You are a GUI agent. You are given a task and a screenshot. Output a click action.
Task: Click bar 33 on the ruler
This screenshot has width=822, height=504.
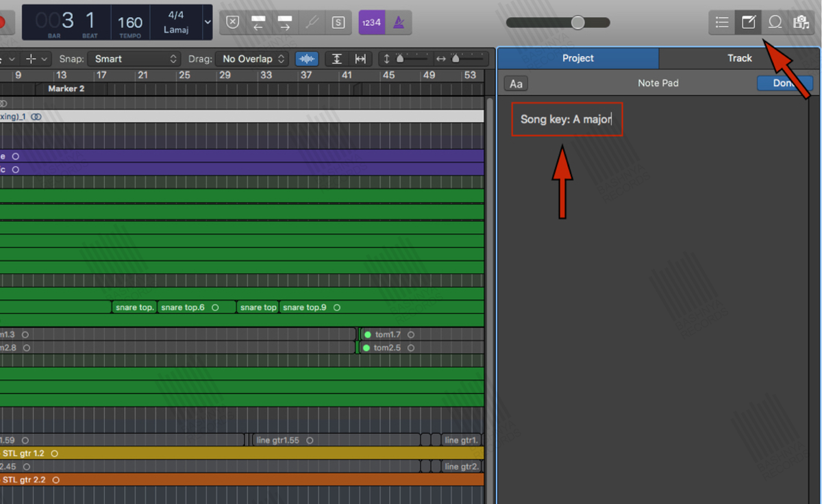click(x=266, y=75)
